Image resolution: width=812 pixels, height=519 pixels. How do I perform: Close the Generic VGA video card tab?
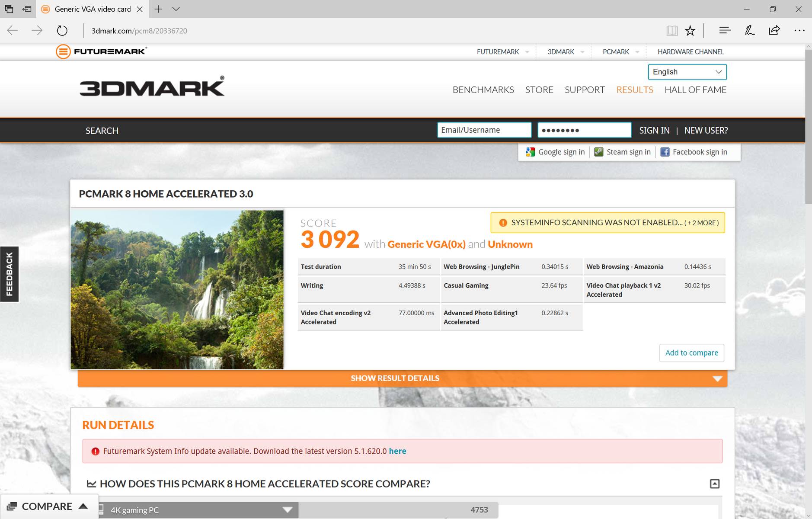tap(140, 9)
